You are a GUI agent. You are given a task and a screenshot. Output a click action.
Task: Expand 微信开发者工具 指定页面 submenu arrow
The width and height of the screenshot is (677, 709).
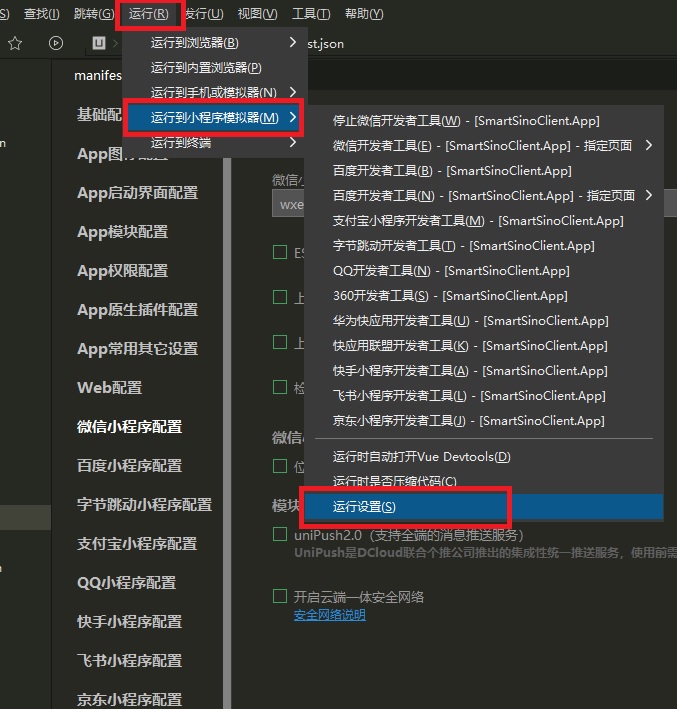pos(649,146)
